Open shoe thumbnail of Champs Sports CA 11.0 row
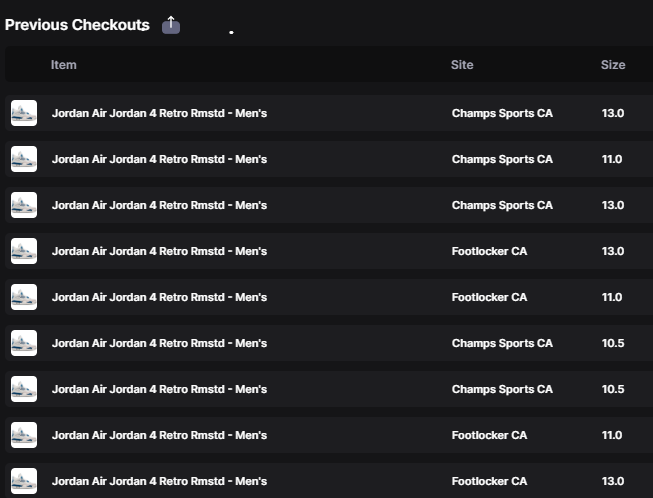Viewport: 653px width, 498px height. coord(24,159)
